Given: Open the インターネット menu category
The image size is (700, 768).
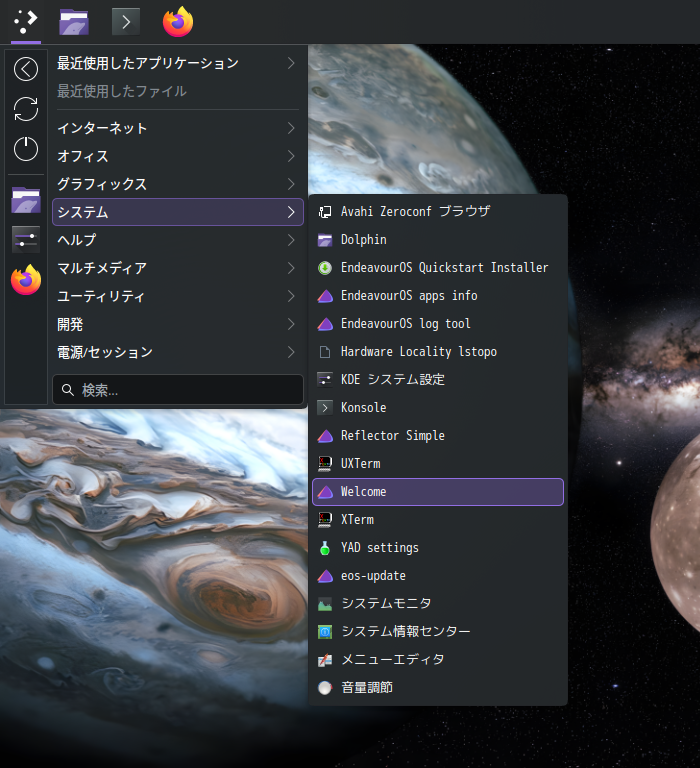Looking at the screenshot, I should point(178,128).
